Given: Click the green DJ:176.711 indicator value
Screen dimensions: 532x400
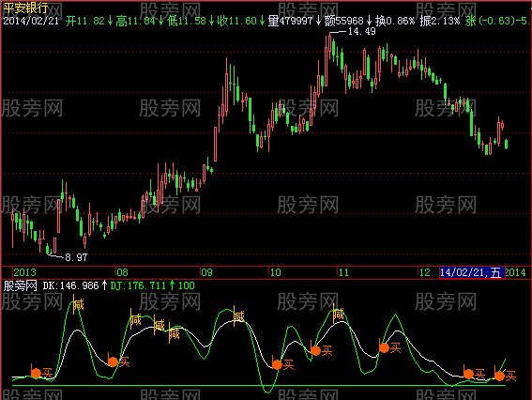Looking at the screenshot, I should pyautogui.click(x=138, y=285).
